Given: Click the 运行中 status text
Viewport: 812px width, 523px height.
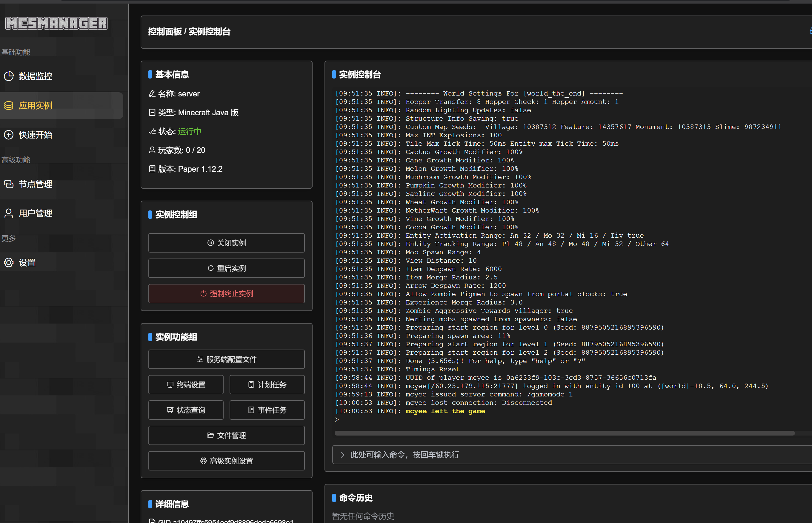Looking at the screenshot, I should point(190,131).
